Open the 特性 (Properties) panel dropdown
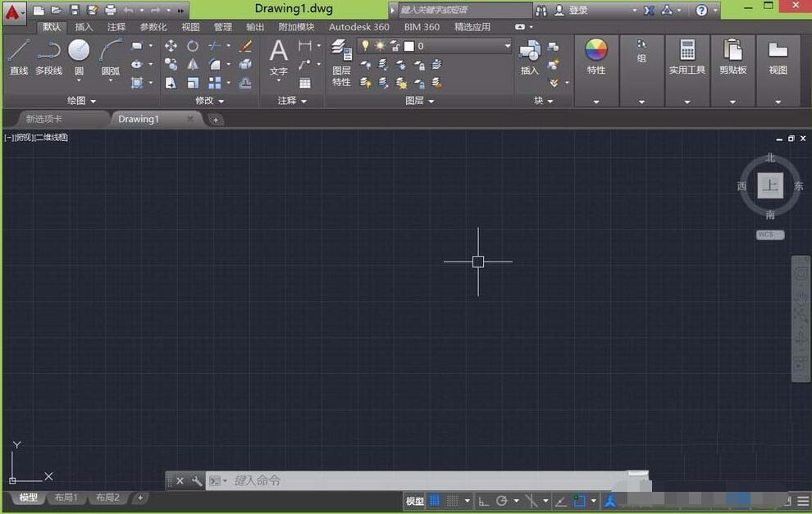The height and width of the screenshot is (514, 812). point(596,102)
